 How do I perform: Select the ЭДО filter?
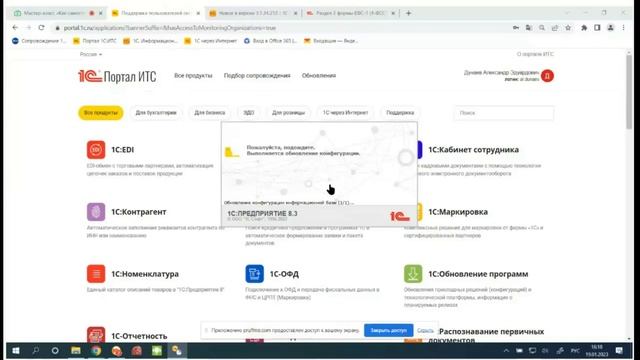(249, 113)
